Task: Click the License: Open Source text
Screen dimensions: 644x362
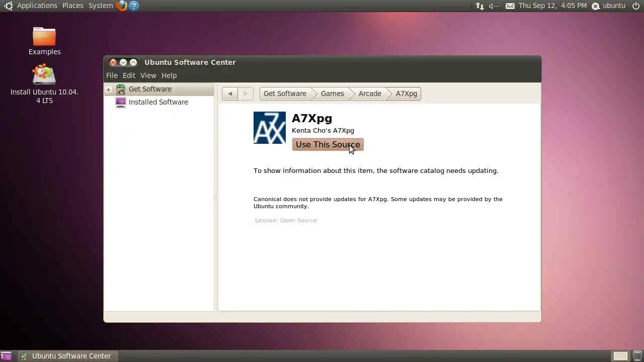Action: pyautogui.click(x=286, y=220)
